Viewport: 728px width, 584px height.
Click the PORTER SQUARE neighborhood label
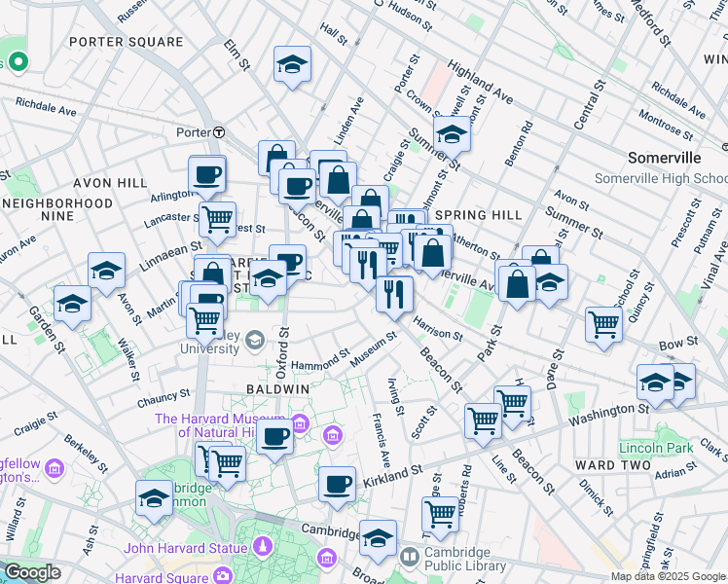pos(127,42)
